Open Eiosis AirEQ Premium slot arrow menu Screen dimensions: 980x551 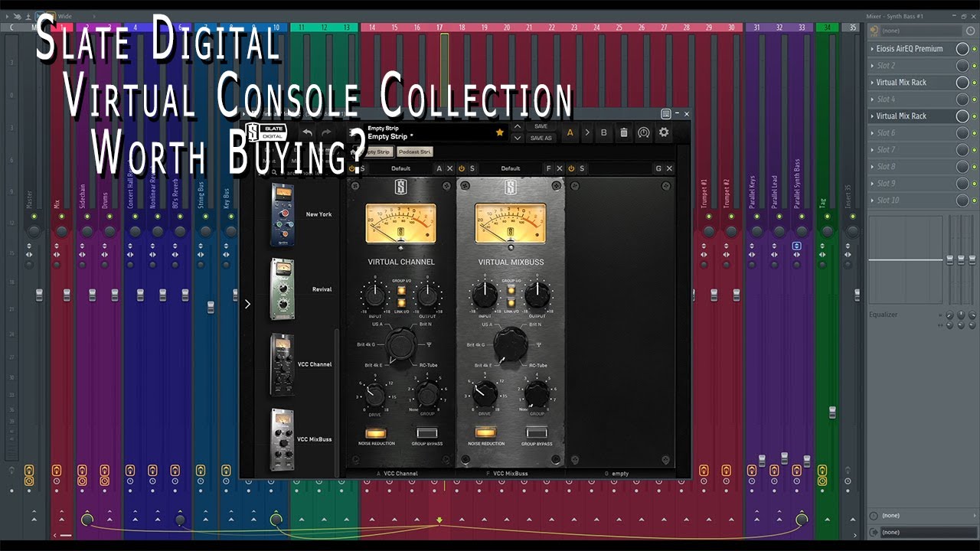pyautogui.click(x=872, y=49)
